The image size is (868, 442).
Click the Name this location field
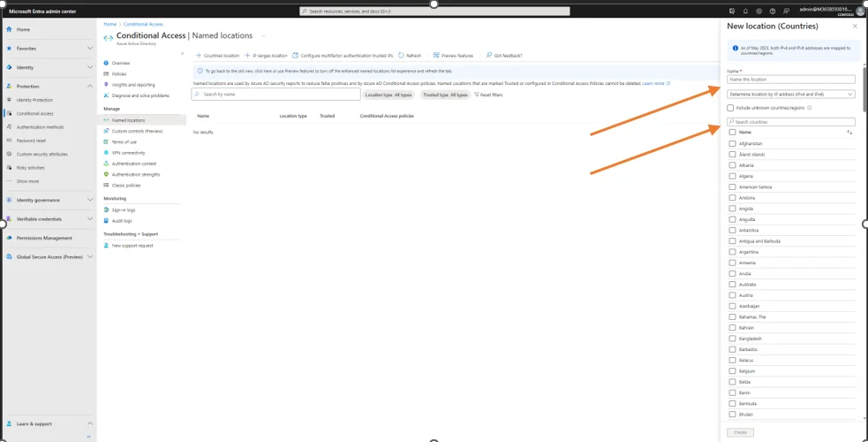790,80
